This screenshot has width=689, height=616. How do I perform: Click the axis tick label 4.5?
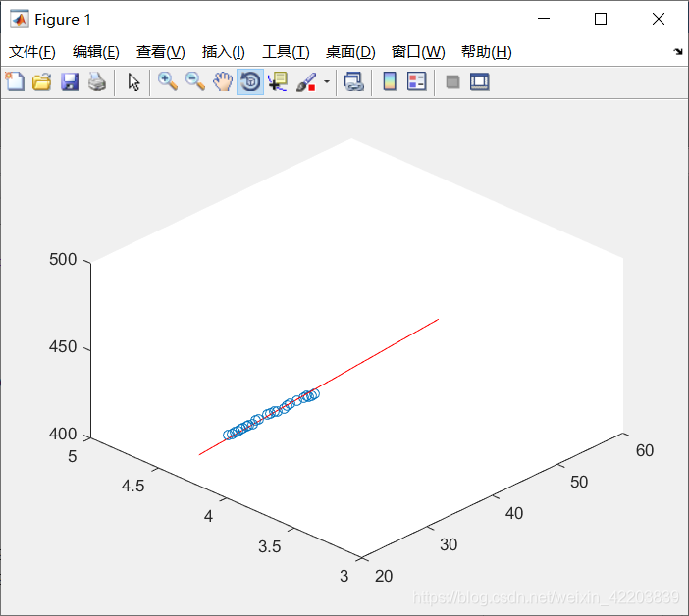pyautogui.click(x=132, y=486)
